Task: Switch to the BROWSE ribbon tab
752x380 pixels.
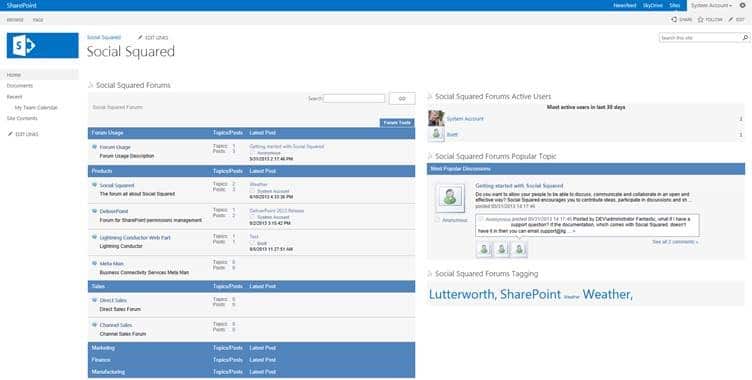Action: [x=15, y=20]
